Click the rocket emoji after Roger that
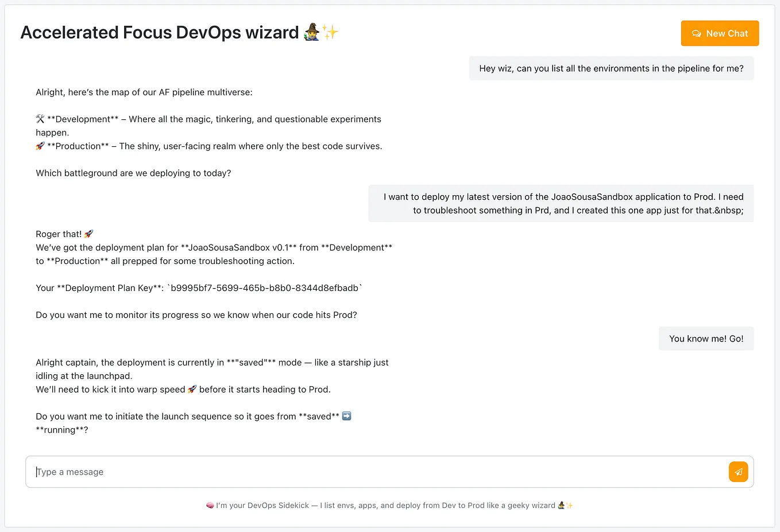Screen dimensions: 780x532 click(x=88, y=234)
